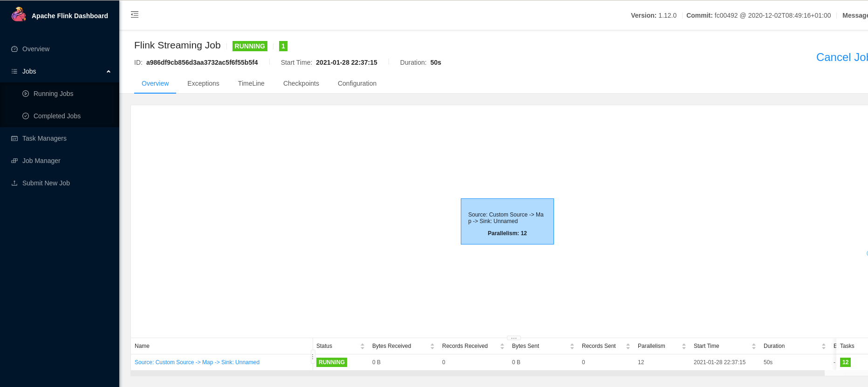Click the Cancel Job link
868x387 pixels.
842,57
